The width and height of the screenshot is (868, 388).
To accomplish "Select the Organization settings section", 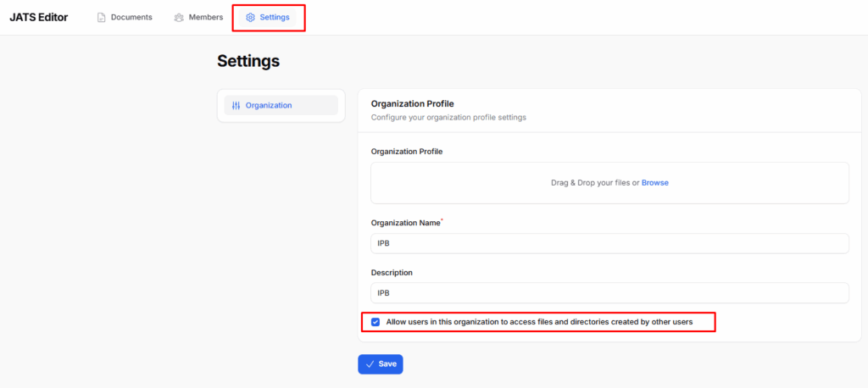I will [281, 105].
